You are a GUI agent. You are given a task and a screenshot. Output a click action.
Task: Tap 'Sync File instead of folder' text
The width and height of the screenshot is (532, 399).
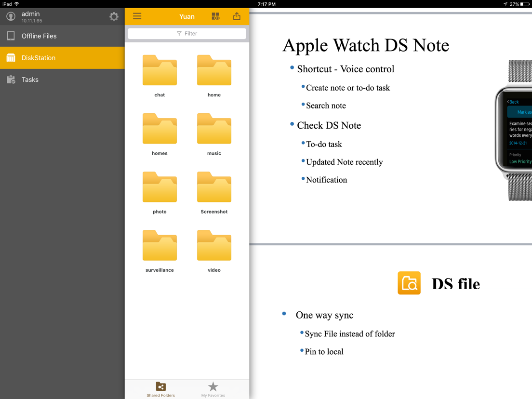coord(350,334)
